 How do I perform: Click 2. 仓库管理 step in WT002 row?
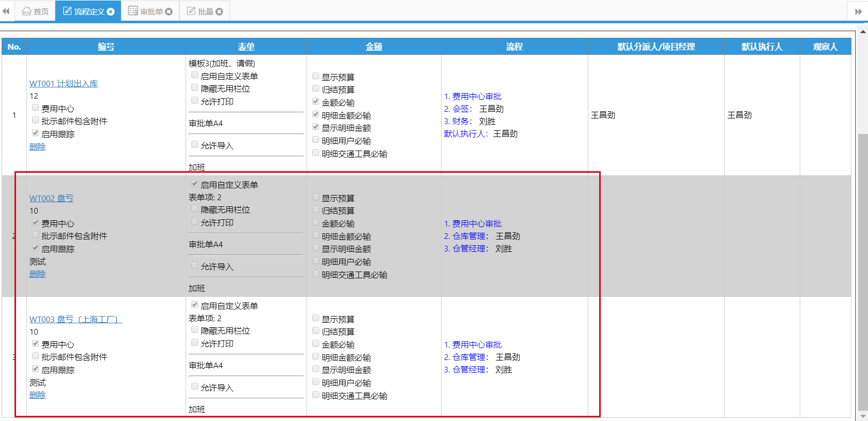click(465, 236)
